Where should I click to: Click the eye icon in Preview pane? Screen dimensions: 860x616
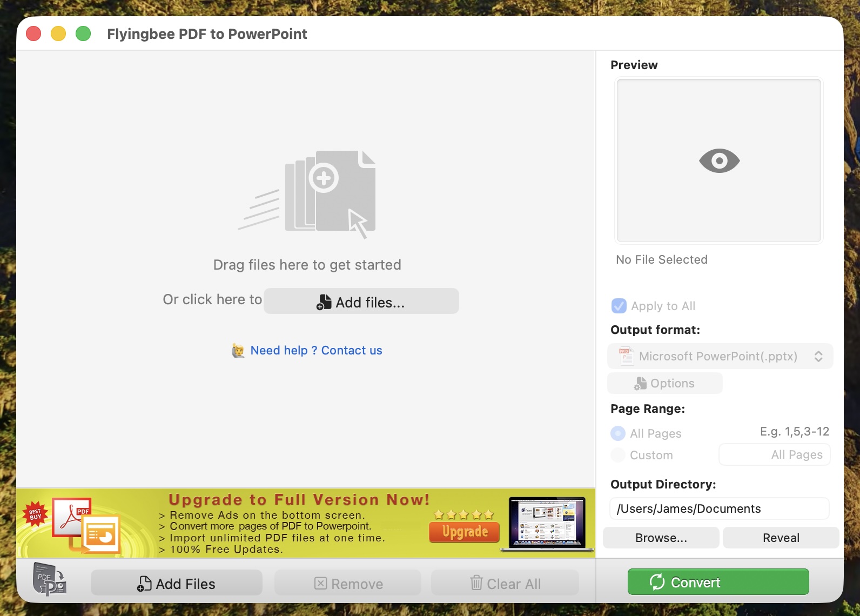[719, 160]
